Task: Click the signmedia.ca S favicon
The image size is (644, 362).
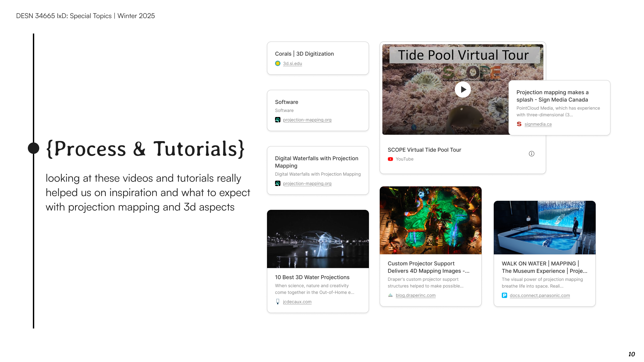Action: click(519, 124)
